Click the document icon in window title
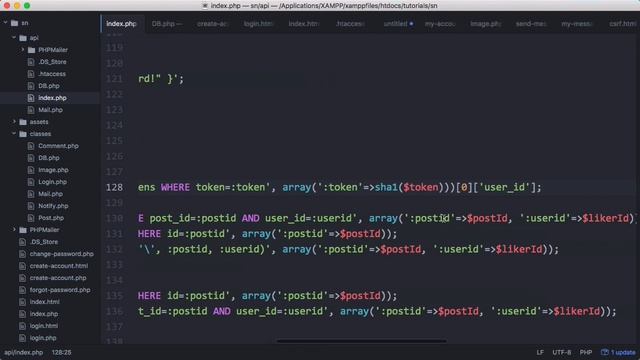640x360 pixels. pyautogui.click(x=205, y=6)
